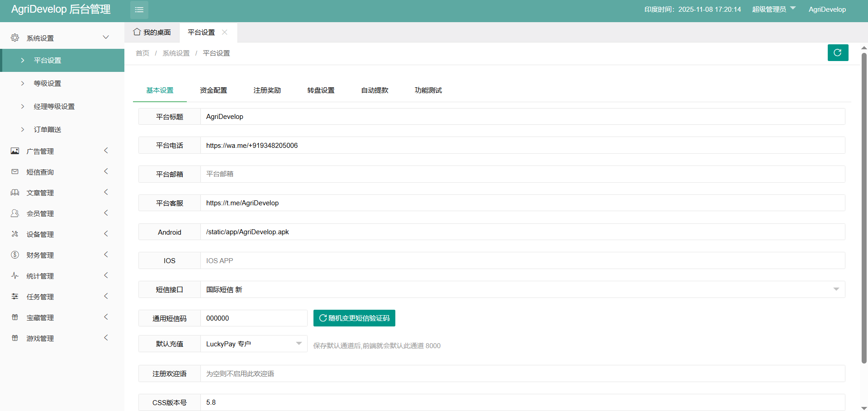
Task: Open the 超级管理员 user menu
Action: click(x=773, y=9)
